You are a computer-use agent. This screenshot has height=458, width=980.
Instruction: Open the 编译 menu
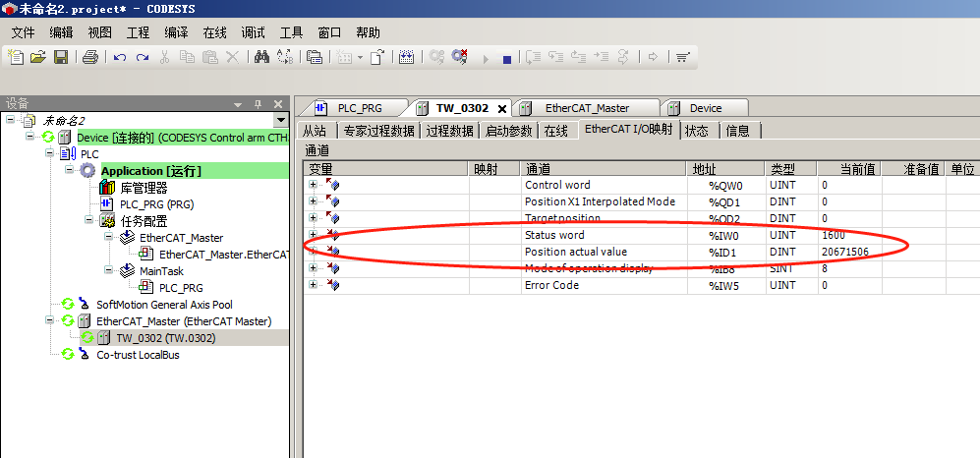point(176,32)
